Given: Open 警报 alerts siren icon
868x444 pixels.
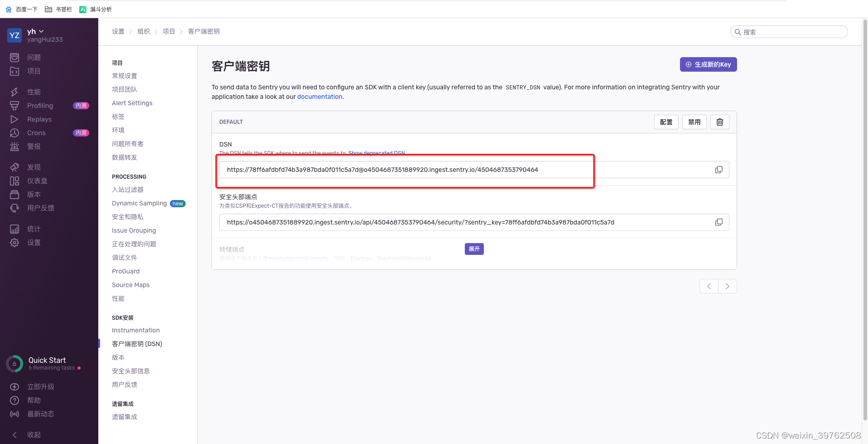Looking at the screenshot, I should (14, 146).
